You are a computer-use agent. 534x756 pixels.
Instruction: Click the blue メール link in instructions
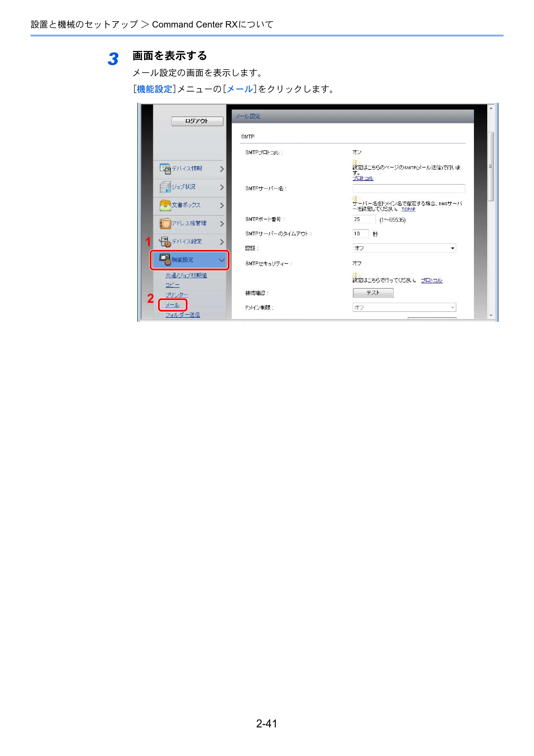pyautogui.click(x=240, y=89)
